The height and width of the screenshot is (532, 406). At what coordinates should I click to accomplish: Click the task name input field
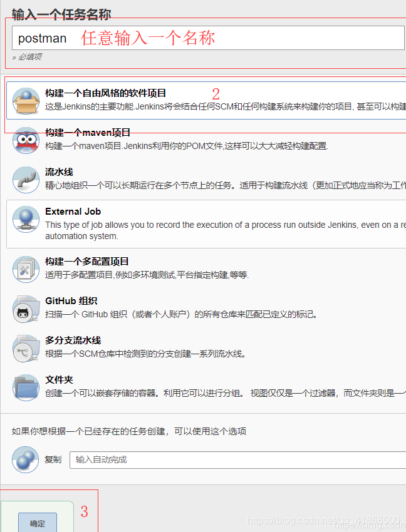tap(208, 38)
